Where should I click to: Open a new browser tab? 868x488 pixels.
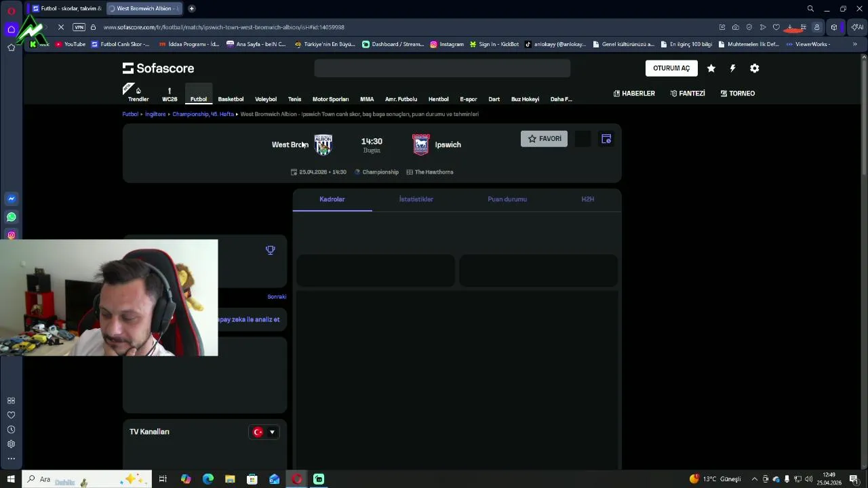click(191, 8)
